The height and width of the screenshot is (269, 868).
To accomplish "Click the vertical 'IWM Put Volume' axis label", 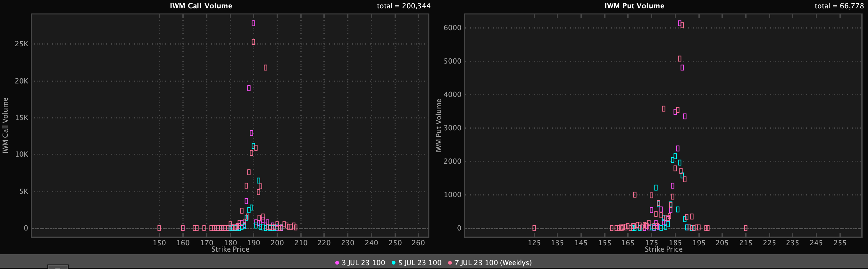I will pyautogui.click(x=438, y=126).
